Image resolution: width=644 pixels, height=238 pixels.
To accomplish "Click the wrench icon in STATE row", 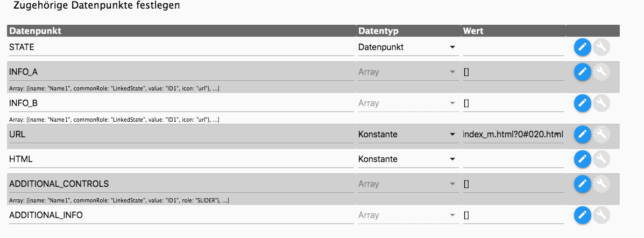I will tap(601, 47).
